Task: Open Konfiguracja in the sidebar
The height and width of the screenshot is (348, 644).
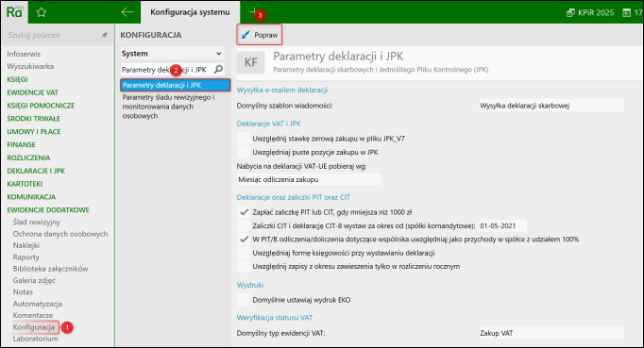Action: [34, 327]
